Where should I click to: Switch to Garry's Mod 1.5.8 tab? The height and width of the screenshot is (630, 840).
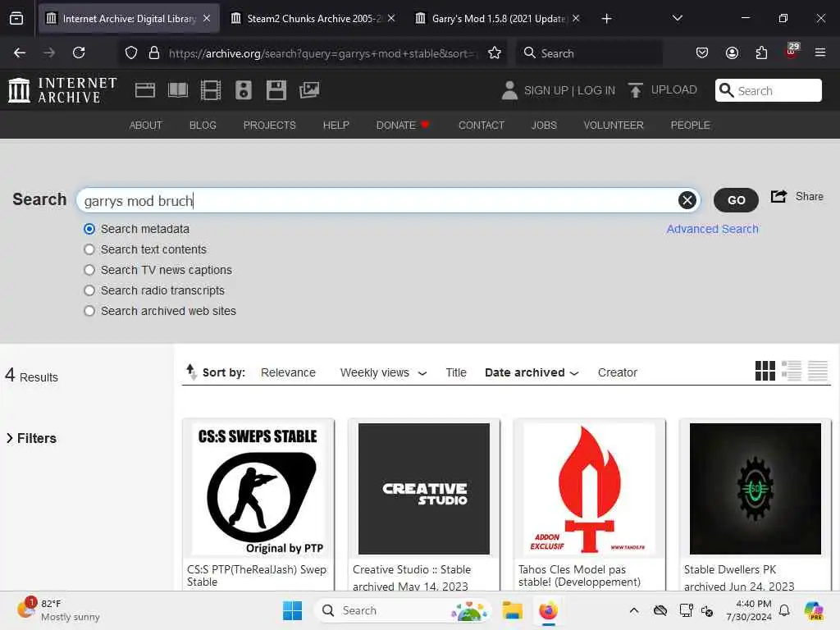coord(497,19)
